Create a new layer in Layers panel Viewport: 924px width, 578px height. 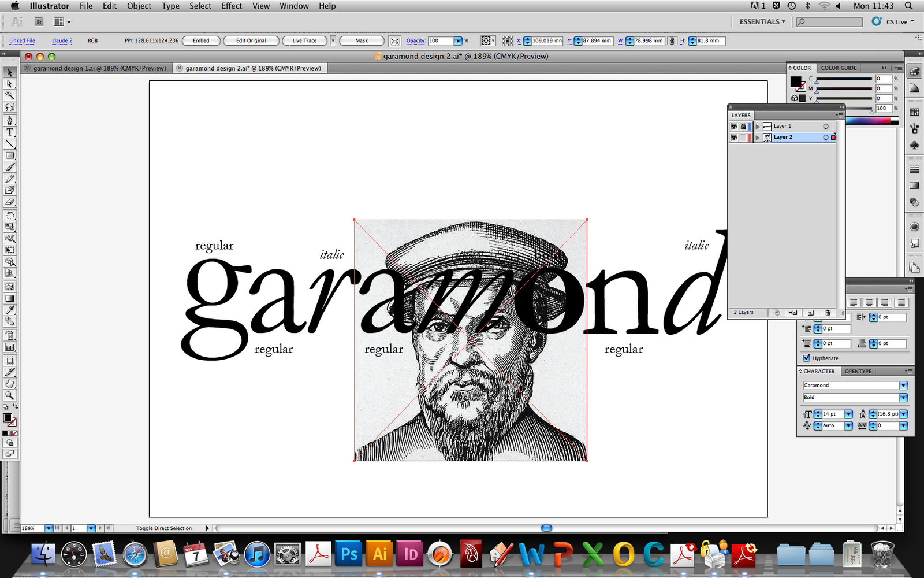point(810,312)
